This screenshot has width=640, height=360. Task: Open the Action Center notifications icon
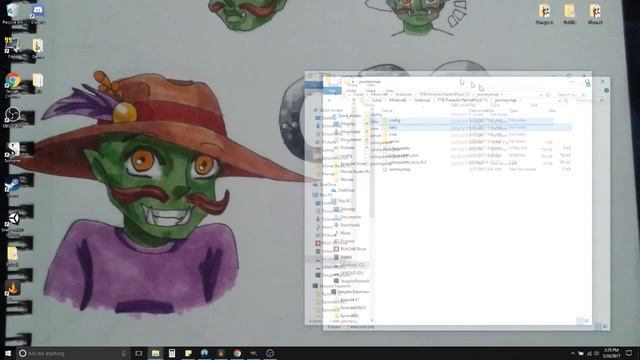(629, 353)
